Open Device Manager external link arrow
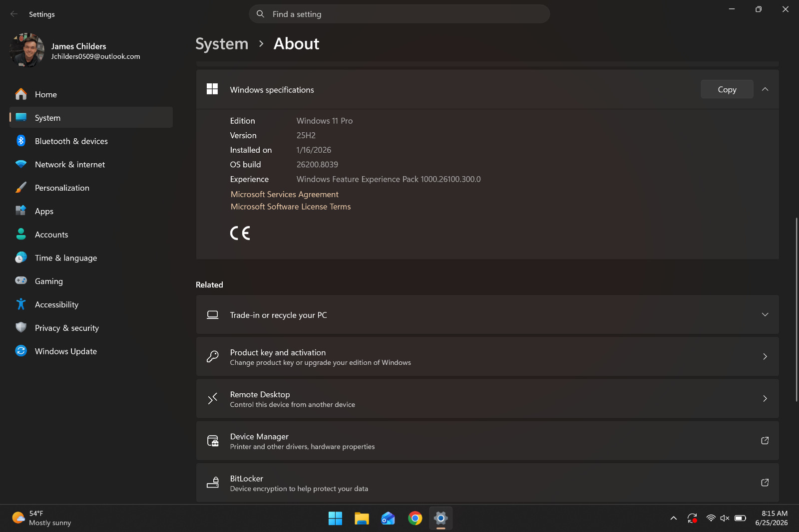The image size is (799, 532). (765, 441)
